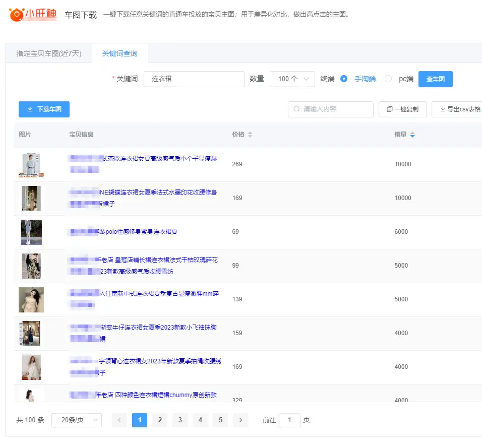Select the 关键词查询 tab
The image size is (482, 448).
pyautogui.click(x=119, y=52)
